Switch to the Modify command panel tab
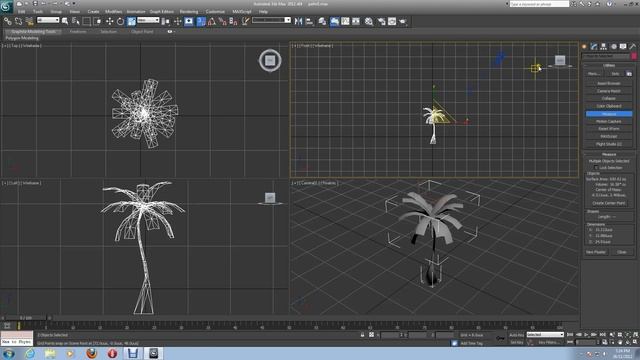The height and width of the screenshot is (360, 640). click(x=594, y=47)
